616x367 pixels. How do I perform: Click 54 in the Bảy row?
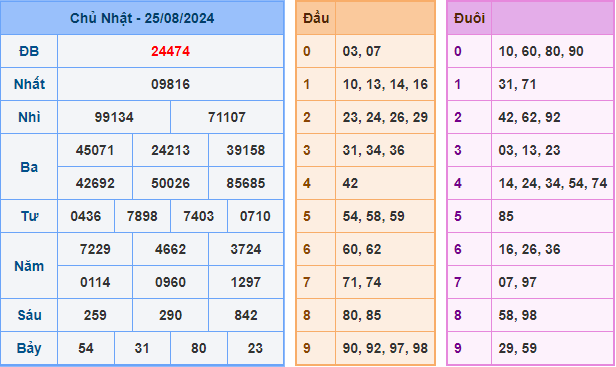click(86, 348)
